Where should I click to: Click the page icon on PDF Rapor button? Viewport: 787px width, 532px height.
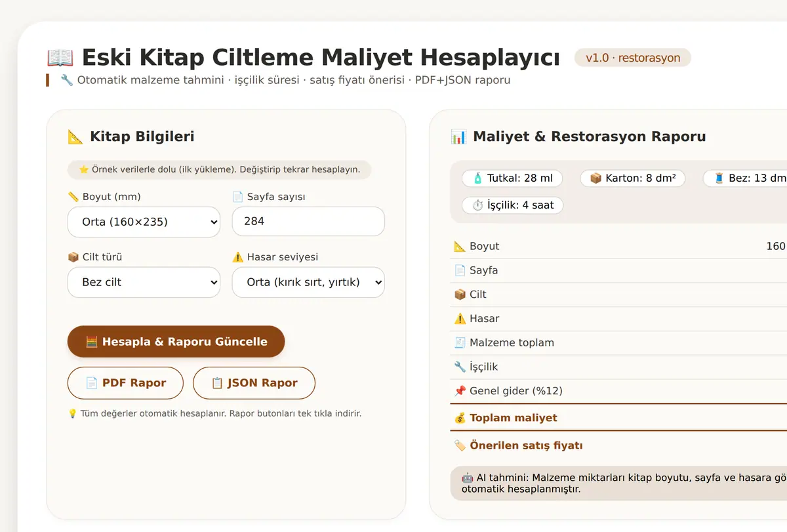click(x=92, y=383)
